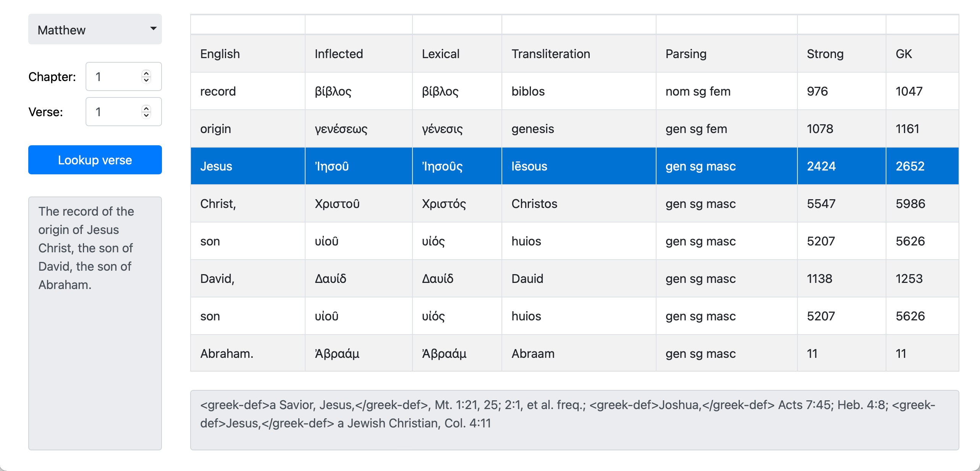Click the 'Strong' column header
The height and width of the screenshot is (471, 980).
pos(825,54)
